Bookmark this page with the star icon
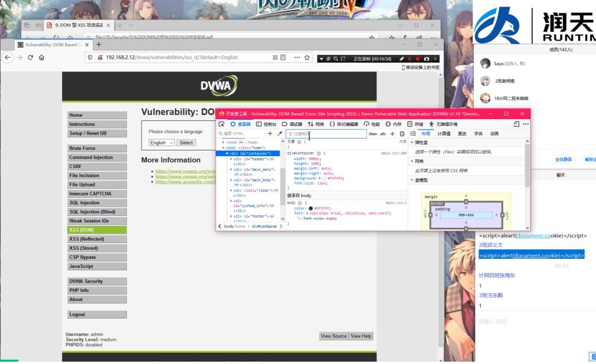 tap(307, 58)
